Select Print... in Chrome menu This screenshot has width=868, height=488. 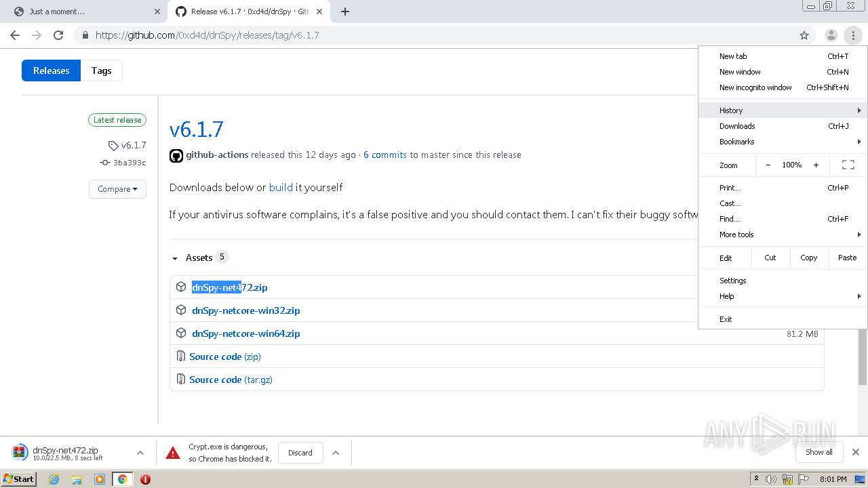(783, 188)
